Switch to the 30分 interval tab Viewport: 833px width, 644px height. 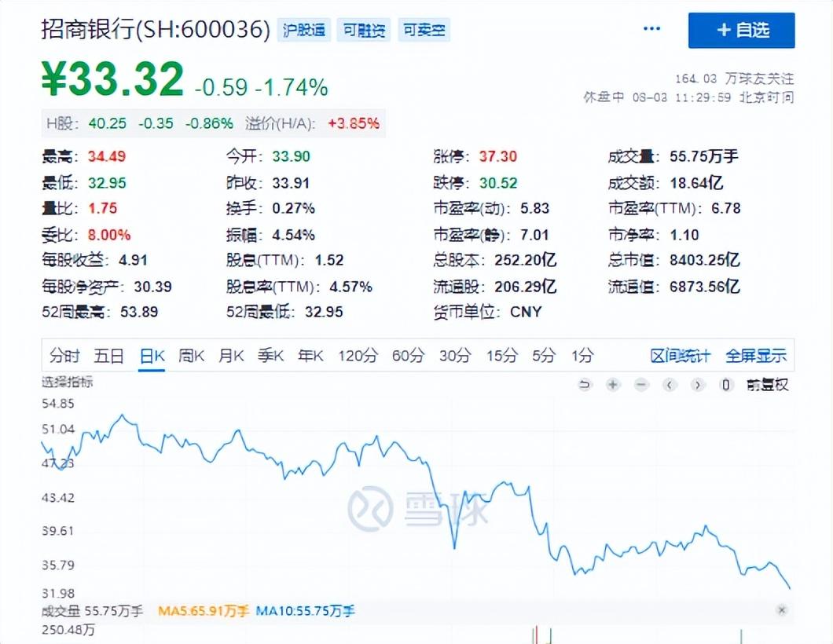point(455,355)
